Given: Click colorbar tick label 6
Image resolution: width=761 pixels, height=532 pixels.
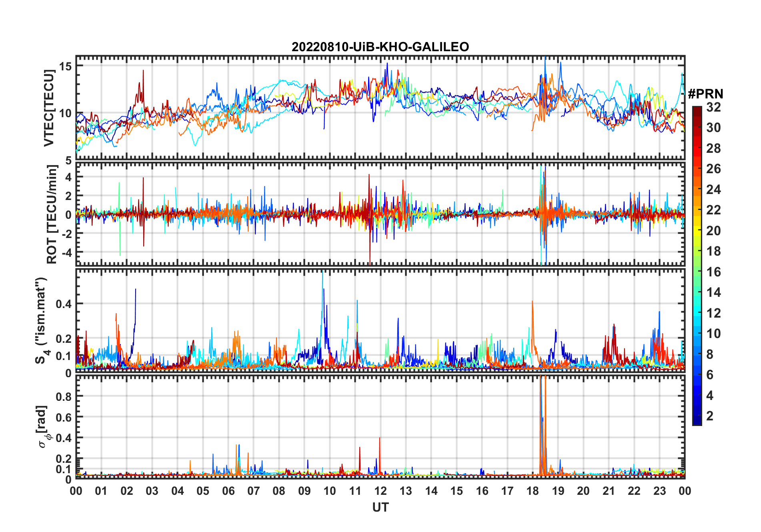Looking at the screenshot, I should (x=710, y=375).
